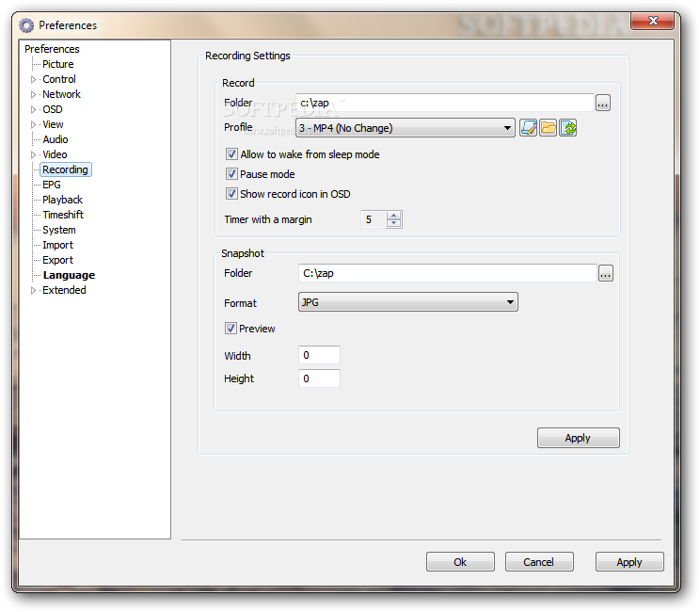The height and width of the screenshot is (612, 700).
Task: Click the snapshot Height field
Action: pos(319,378)
